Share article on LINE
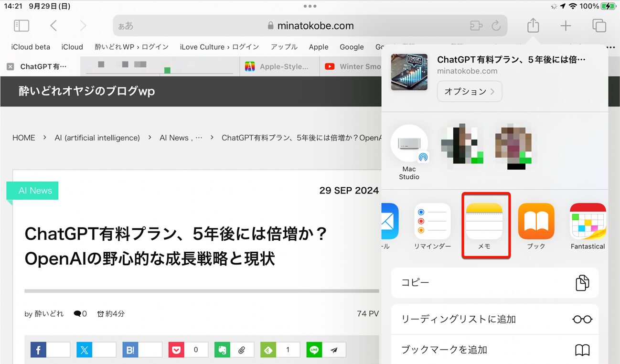 pos(314,350)
